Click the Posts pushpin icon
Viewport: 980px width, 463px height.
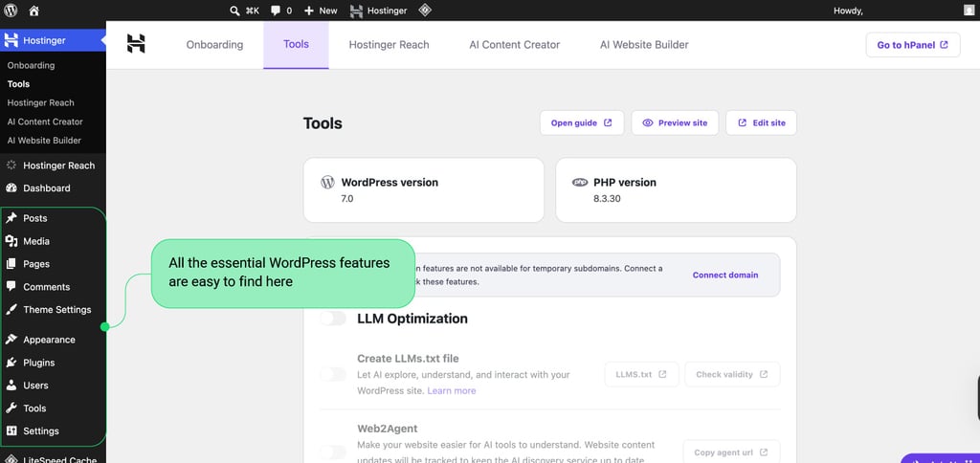[x=11, y=218]
